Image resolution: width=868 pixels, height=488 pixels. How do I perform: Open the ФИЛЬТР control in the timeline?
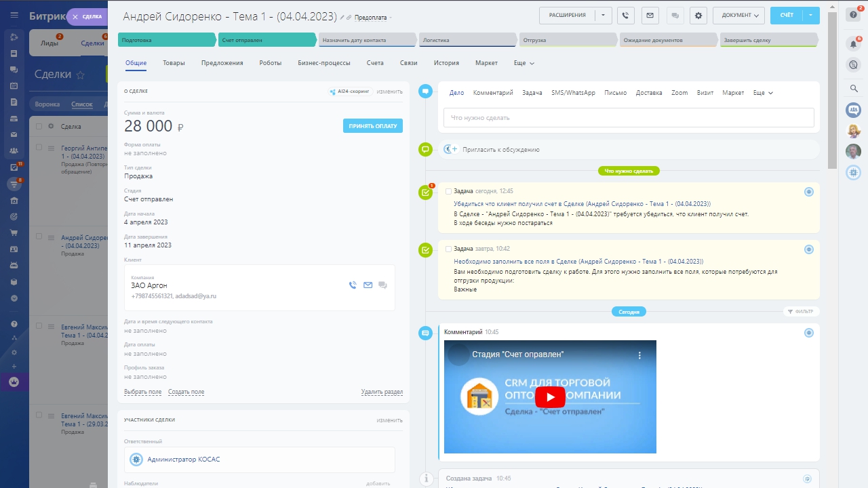click(x=801, y=312)
